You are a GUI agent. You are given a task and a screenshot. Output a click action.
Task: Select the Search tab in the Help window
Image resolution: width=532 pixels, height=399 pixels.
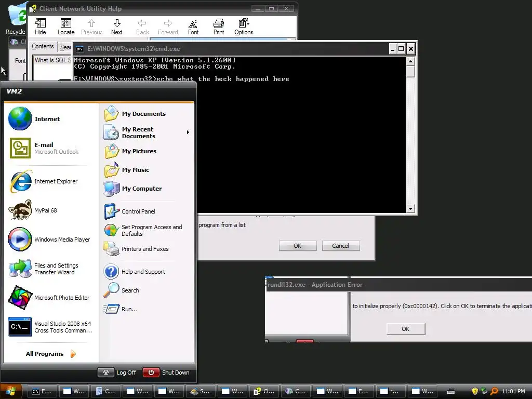click(65, 47)
